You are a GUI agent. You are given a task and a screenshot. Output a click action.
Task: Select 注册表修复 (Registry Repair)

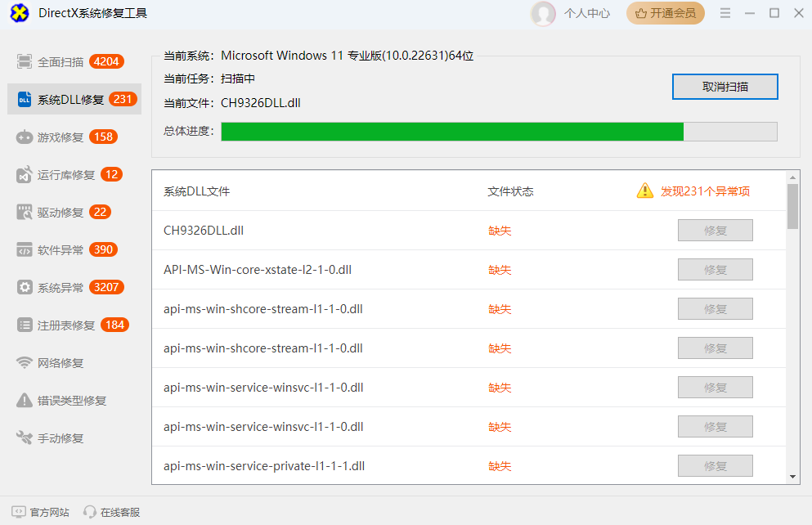[57, 325]
